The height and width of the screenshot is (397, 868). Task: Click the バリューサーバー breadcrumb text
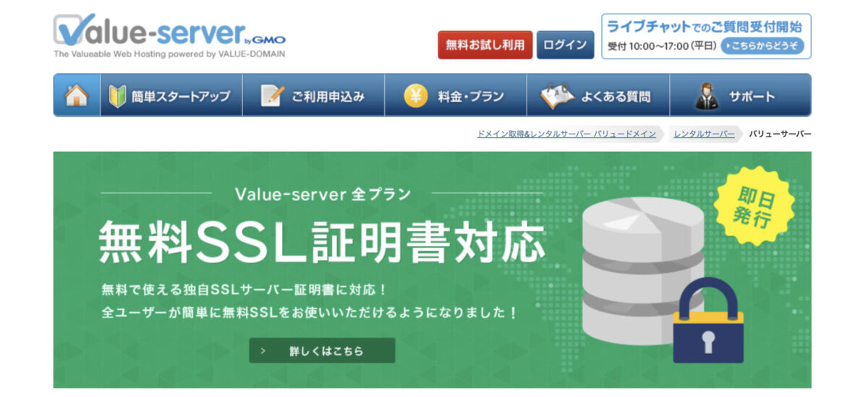(x=780, y=135)
